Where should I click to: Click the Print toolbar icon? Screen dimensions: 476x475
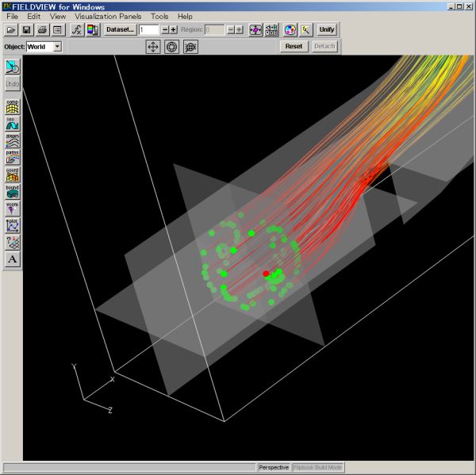point(42,30)
